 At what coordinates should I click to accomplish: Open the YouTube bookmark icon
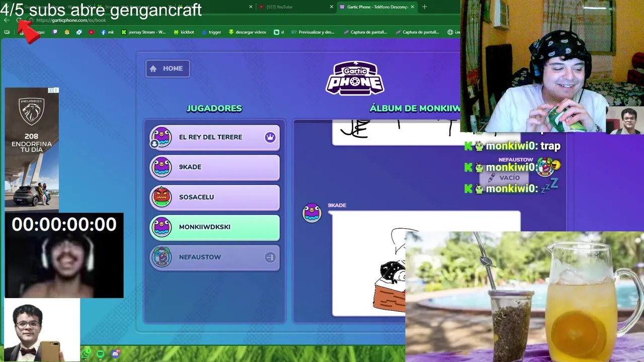pyautogui.click(x=91, y=32)
